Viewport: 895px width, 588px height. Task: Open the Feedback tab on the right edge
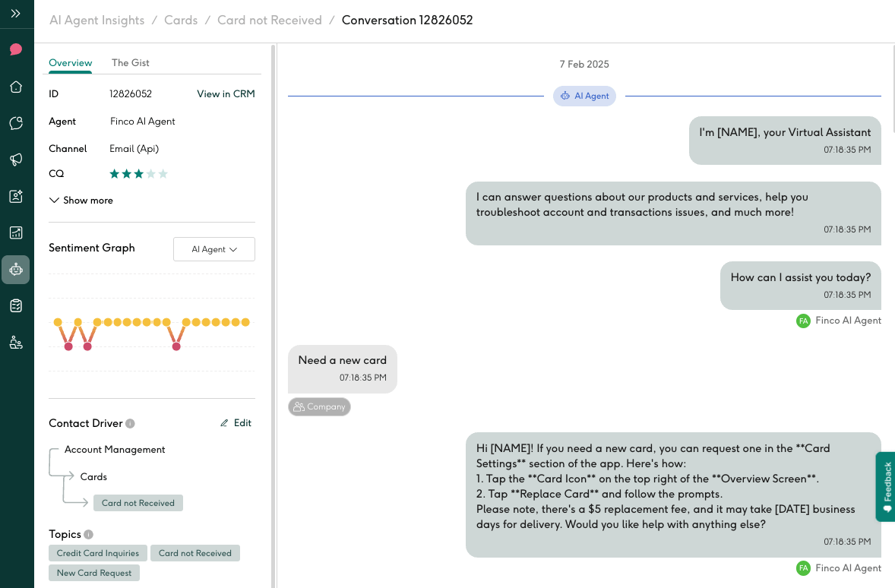coord(886,486)
